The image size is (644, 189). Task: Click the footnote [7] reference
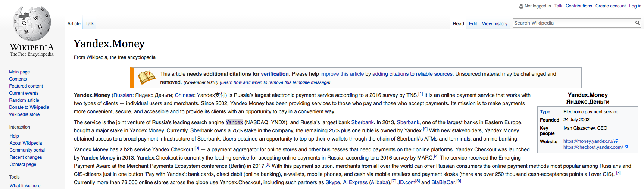[x=394, y=181]
